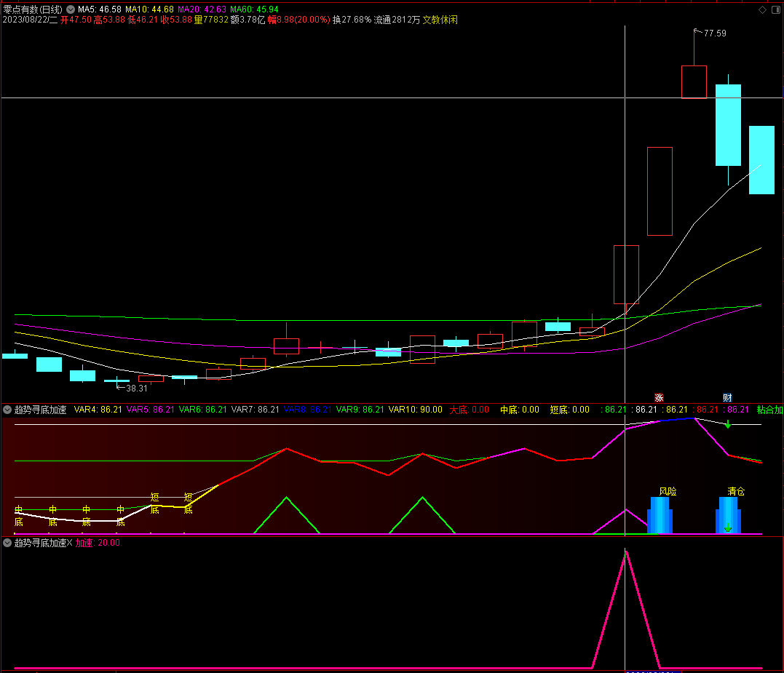Click the change value 幅8.98(20.00%)
784x673 pixels.
[299, 20]
